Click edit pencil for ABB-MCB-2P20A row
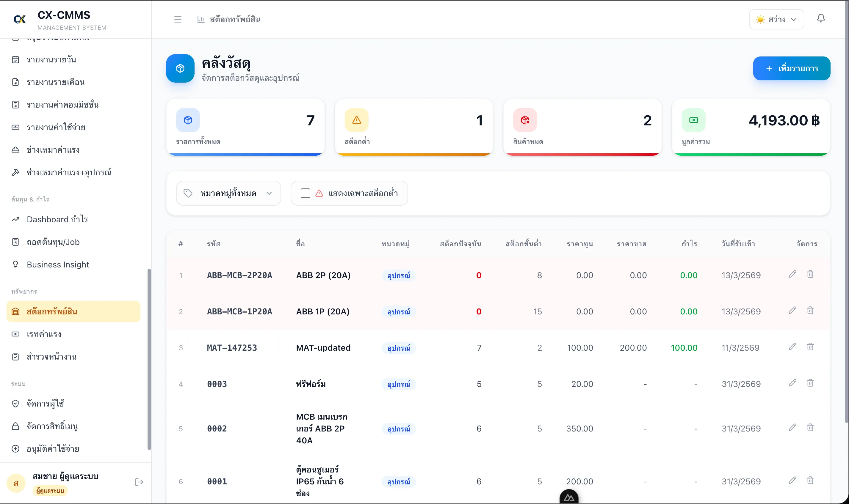 [x=792, y=274]
